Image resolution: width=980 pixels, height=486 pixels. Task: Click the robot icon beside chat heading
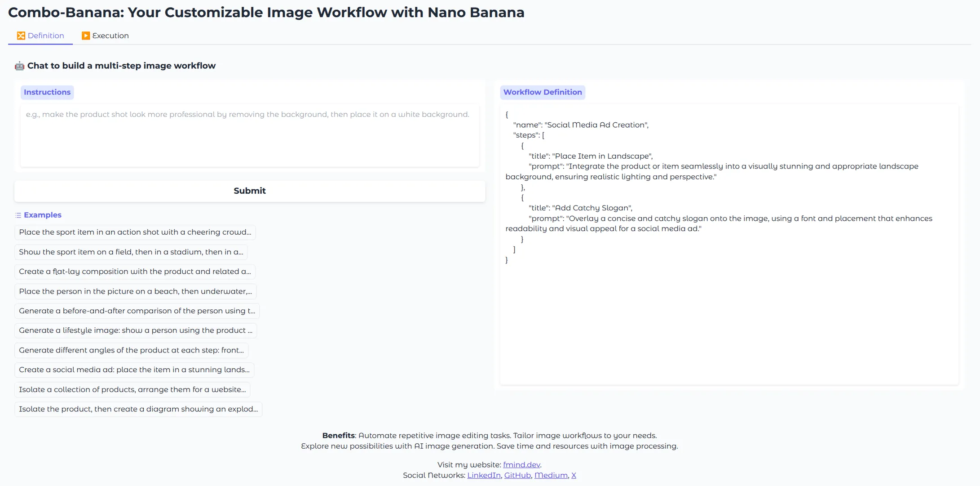(x=19, y=66)
